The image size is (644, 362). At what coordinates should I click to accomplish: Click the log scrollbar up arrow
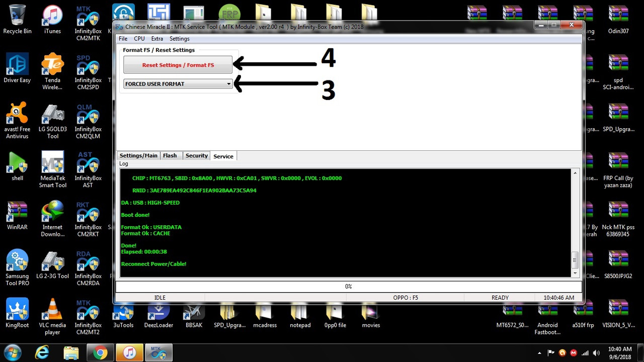[x=575, y=173]
